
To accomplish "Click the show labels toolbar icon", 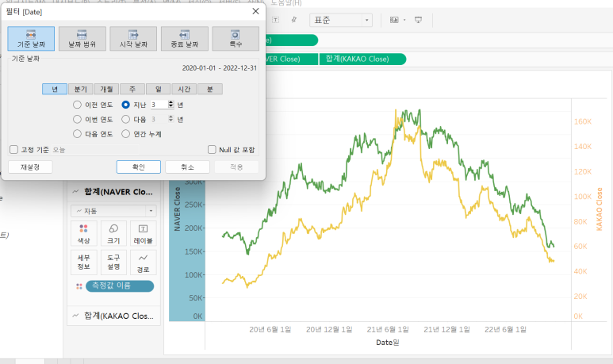I will 276,20.
